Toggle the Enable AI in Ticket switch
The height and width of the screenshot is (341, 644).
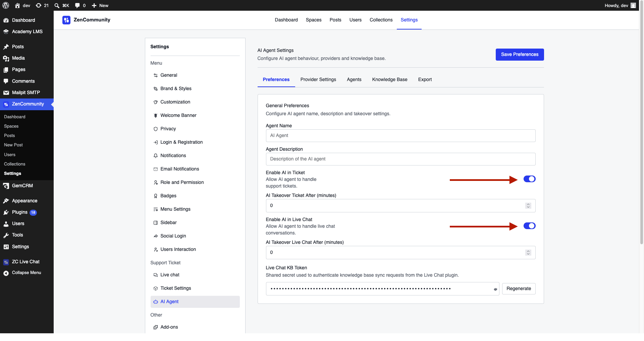coord(529,179)
